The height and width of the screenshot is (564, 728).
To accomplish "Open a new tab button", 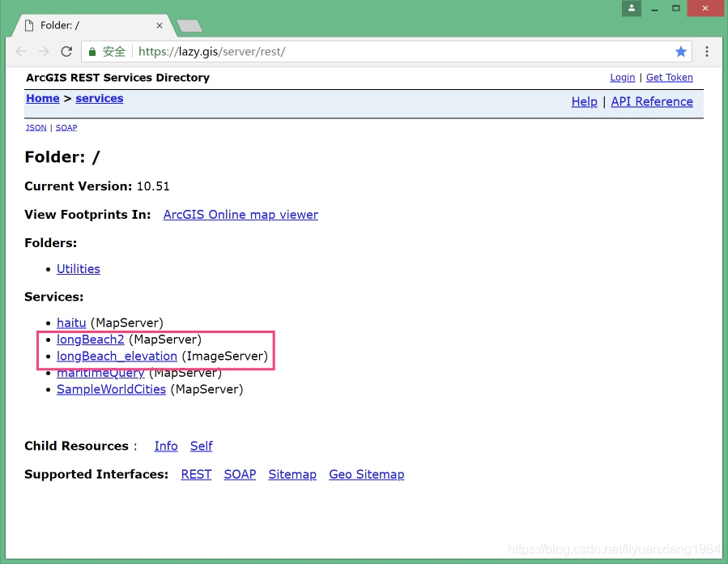I will pos(189,26).
